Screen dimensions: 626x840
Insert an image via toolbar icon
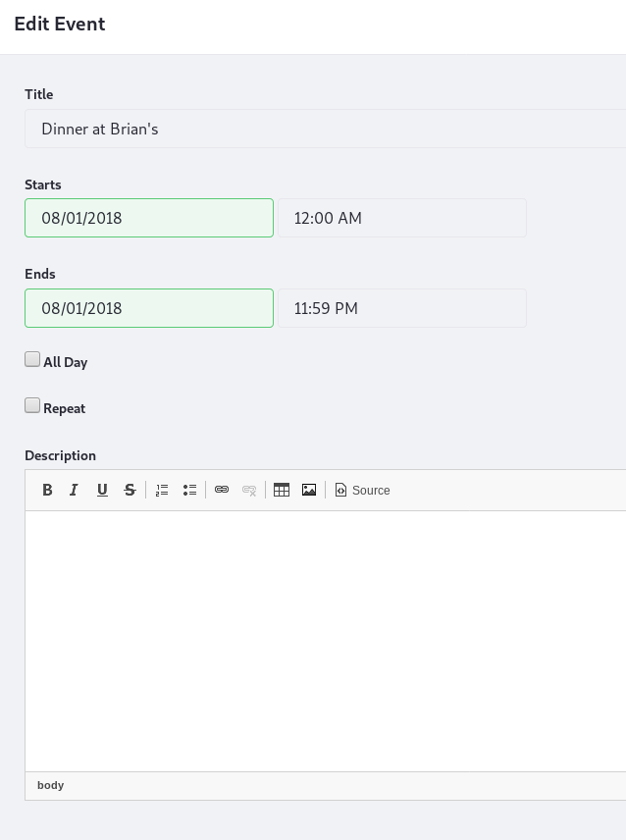coord(309,490)
